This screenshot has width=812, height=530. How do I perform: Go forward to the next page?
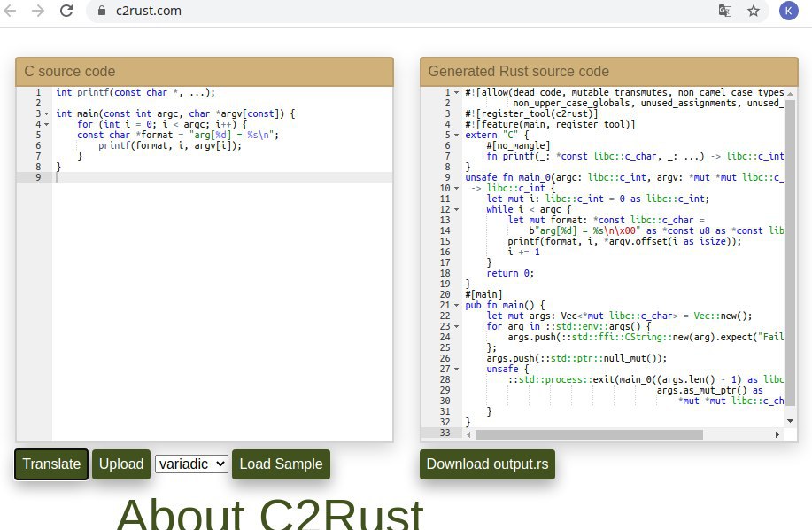[x=38, y=11]
